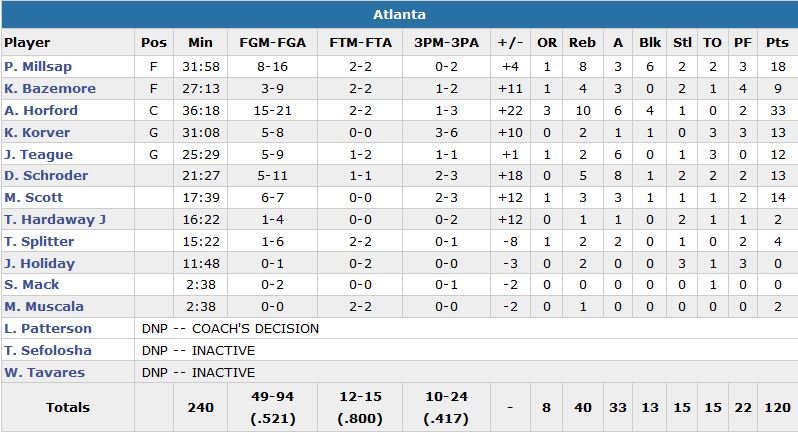This screenshot has height=433, width=798.
Task: Open L. Patterson player link
Action: point(47,329)
